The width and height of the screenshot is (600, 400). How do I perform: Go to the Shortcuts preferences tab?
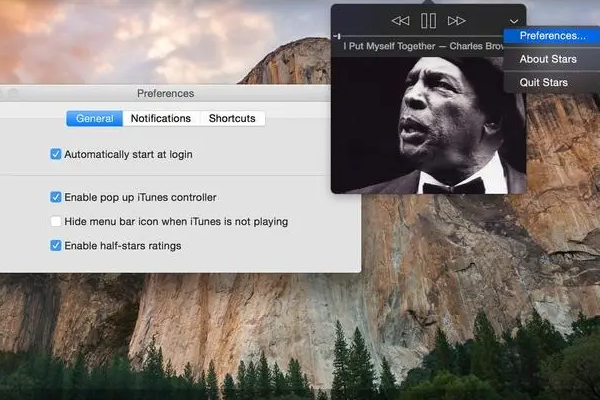click(232, 118)
